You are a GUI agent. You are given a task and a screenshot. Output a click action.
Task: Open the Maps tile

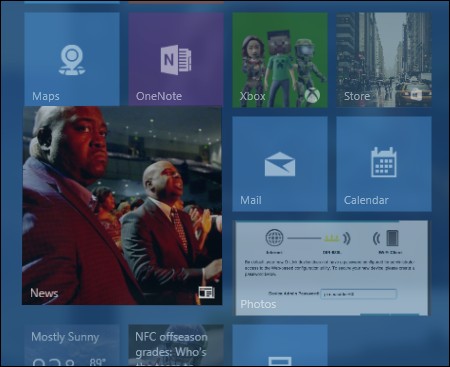pos(72,59)
